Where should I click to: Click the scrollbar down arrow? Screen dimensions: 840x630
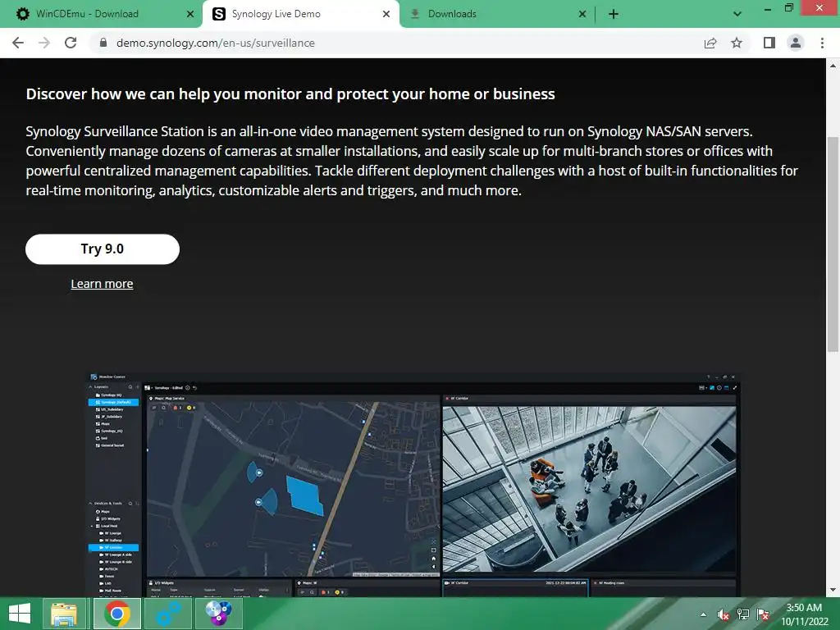(x=833, y=590)
